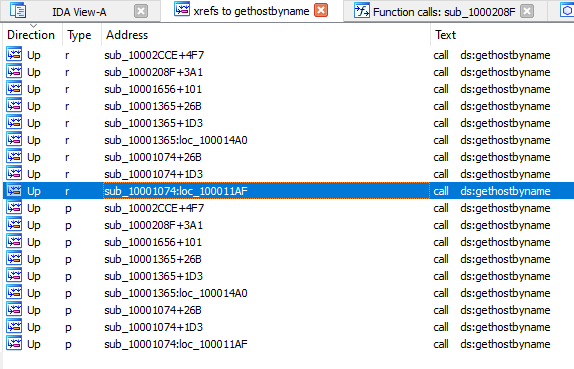
Task: Click type p cell in sub_10001074+26B row
Action: 68,311
